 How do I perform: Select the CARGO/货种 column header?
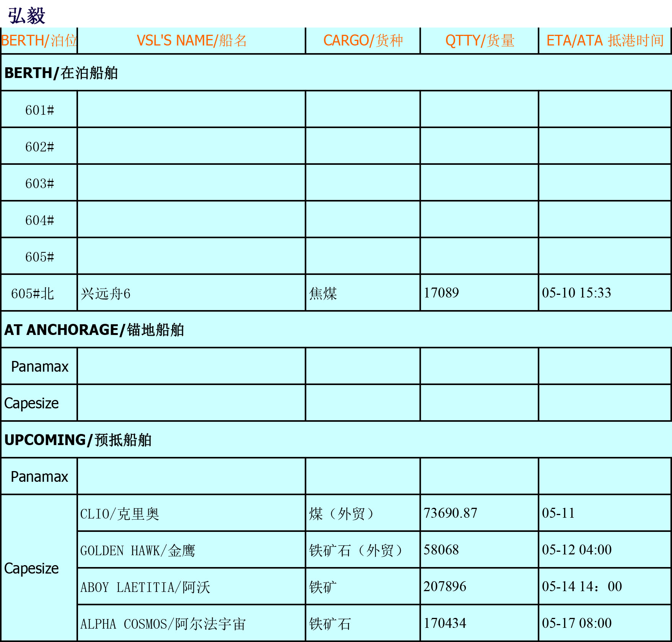point(363,41)
